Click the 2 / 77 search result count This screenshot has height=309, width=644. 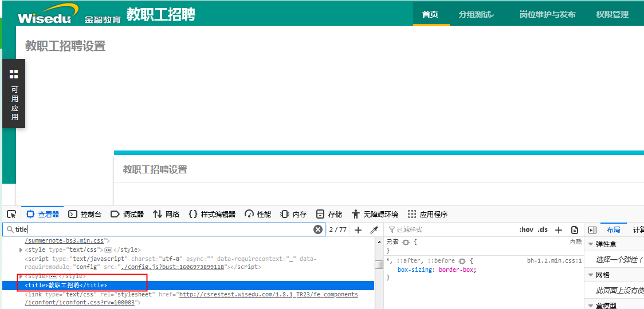point(337,230)
